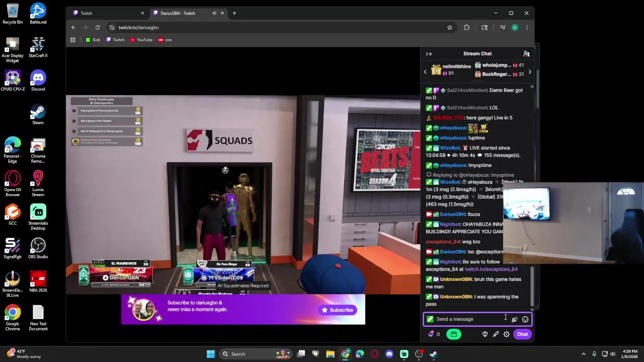Open StarCraft II desktop icon
Screen dimensions: 644x362
[38, 47]
